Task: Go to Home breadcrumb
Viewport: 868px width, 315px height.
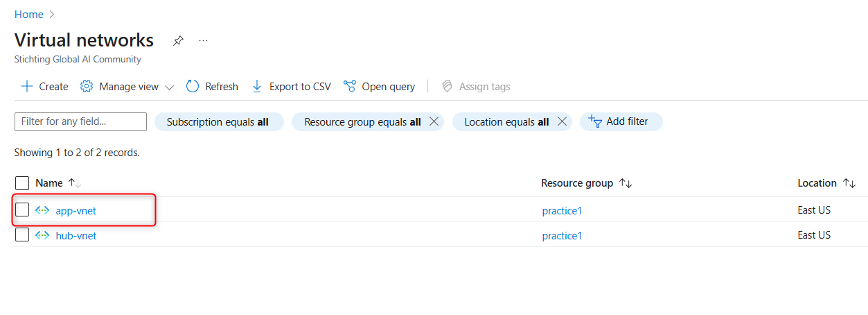Action: click(28, 15)
